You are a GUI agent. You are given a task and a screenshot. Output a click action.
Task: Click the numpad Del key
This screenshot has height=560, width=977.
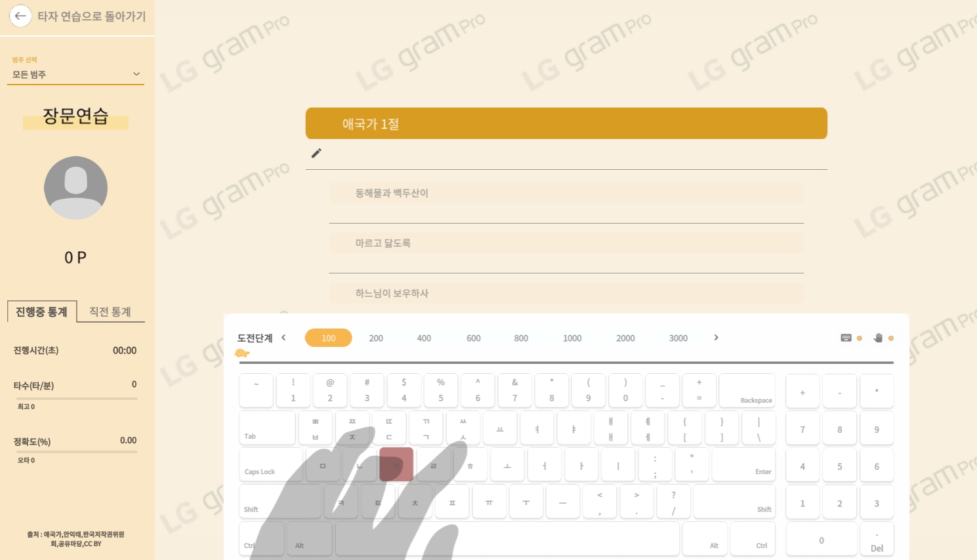pyautogui.click(x=877, y=538)
